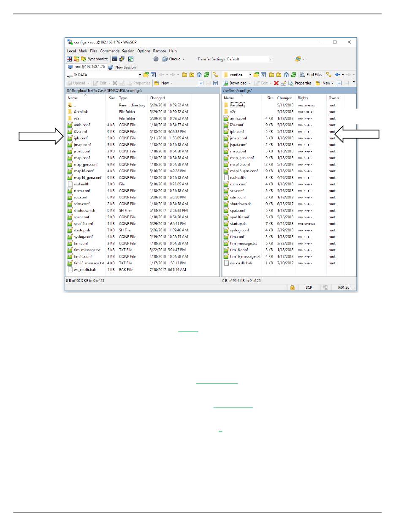Image resolution: width=401 pixels, height=532 pixels.
Task: Click the local Open Directory folder icon
Action: tap(146, 75)
